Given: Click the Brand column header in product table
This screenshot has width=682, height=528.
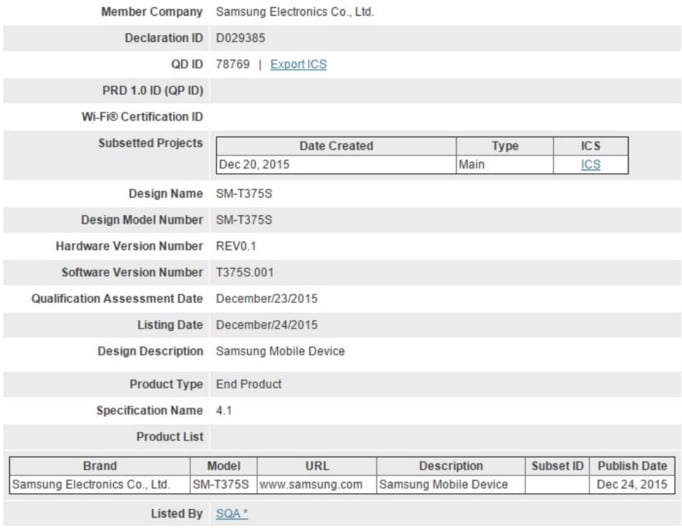Looking at the screenshot, I should pos(100,466).
